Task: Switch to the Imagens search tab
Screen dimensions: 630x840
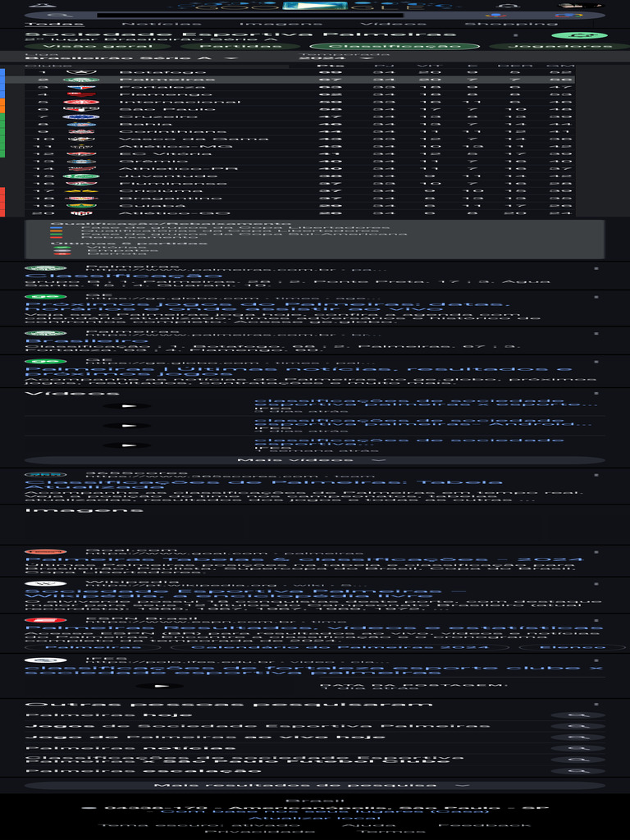Action: tap(281, 24)
